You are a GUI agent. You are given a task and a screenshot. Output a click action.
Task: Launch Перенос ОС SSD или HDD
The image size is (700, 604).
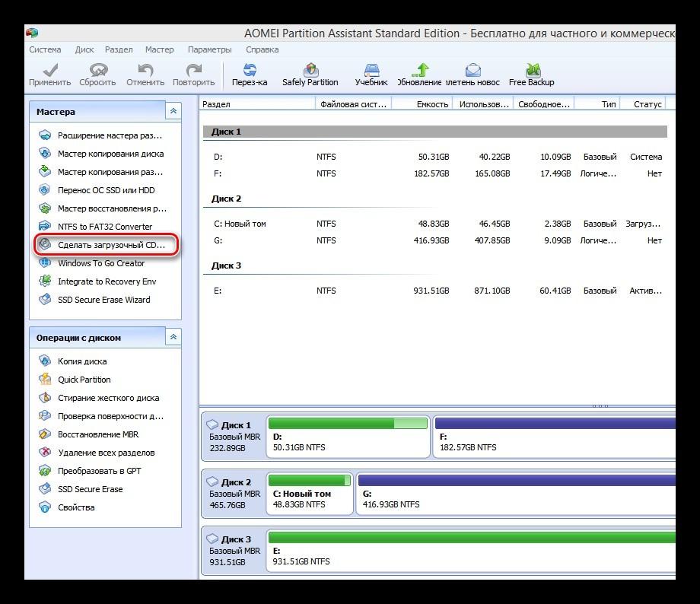97,190
